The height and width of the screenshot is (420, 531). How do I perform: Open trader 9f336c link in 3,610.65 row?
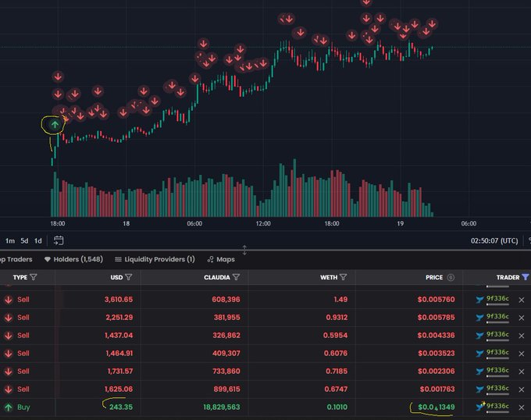(497, 298)
